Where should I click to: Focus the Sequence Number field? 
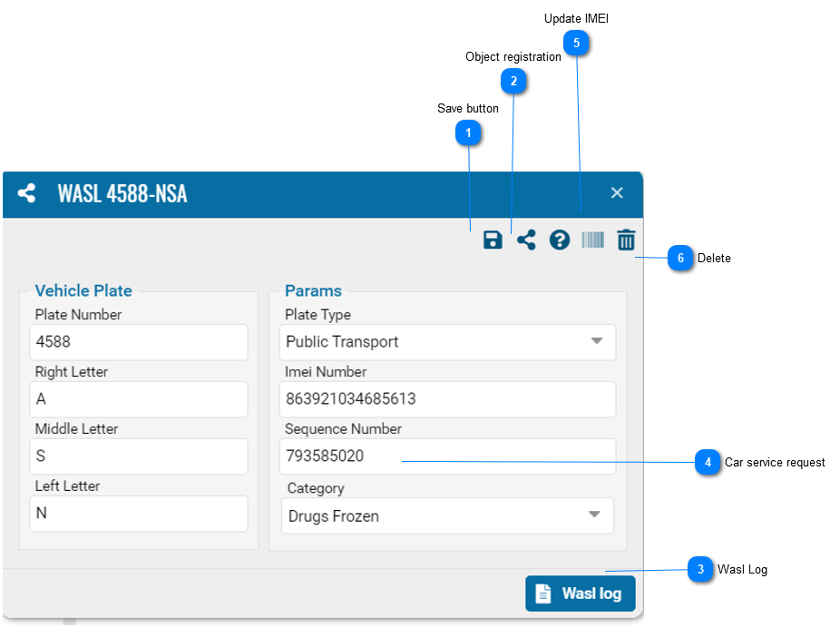pyautogui.click(x=447, y=456)
